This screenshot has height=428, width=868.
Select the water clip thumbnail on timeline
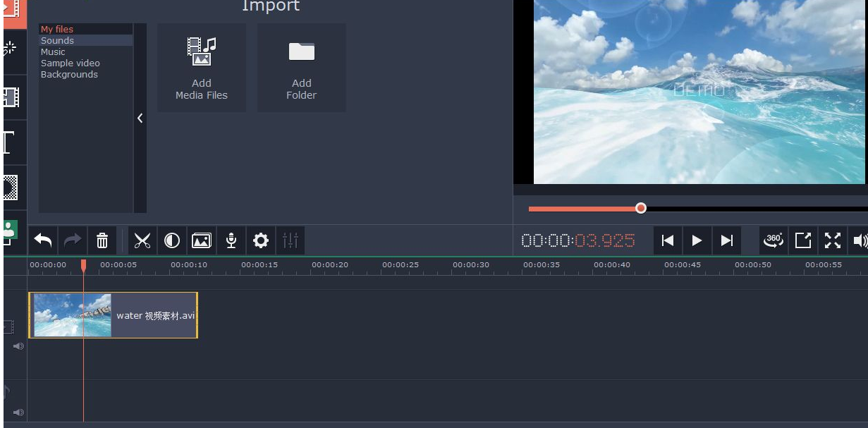click(x=73, y=315)
